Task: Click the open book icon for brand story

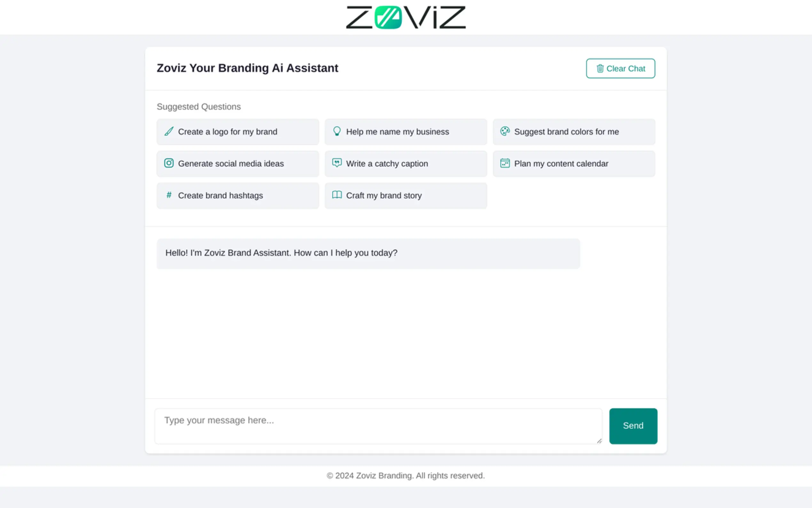Action: [x=337, y=195]
